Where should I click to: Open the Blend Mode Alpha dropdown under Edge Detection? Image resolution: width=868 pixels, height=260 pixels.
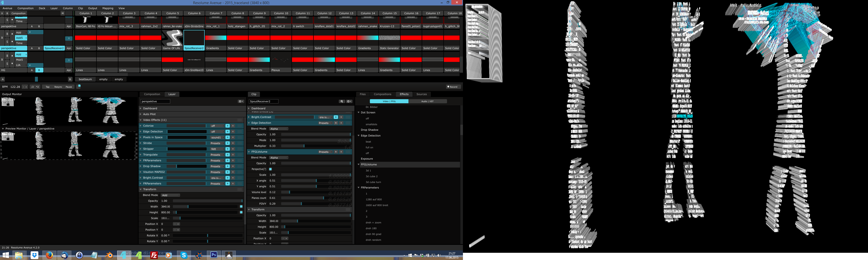coord(279,129)
